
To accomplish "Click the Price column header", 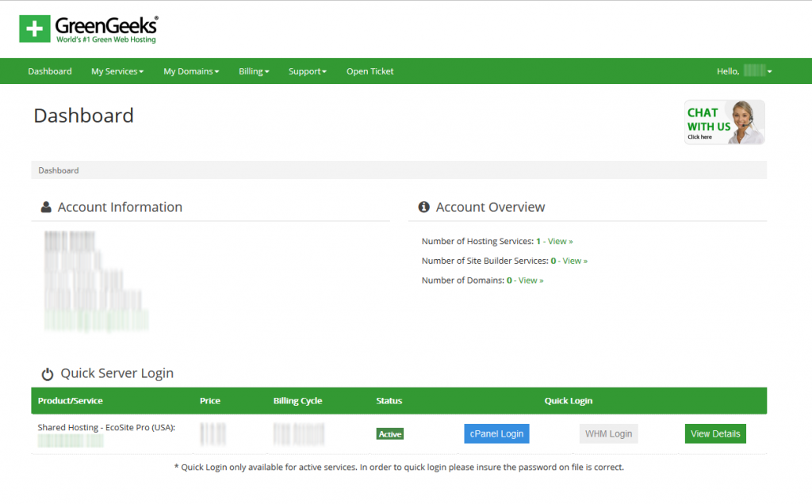I will point(209,400).
